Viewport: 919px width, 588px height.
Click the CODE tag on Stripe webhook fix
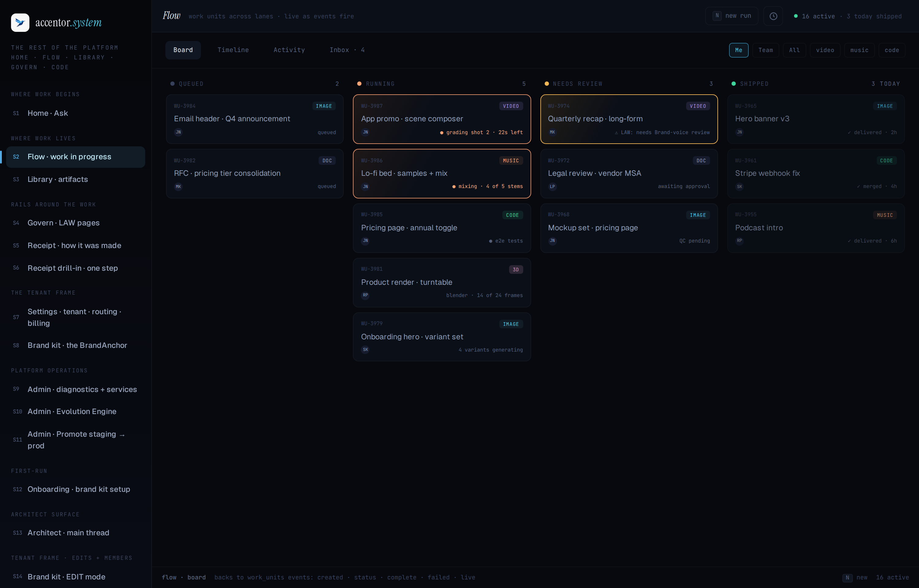(886, 161)
